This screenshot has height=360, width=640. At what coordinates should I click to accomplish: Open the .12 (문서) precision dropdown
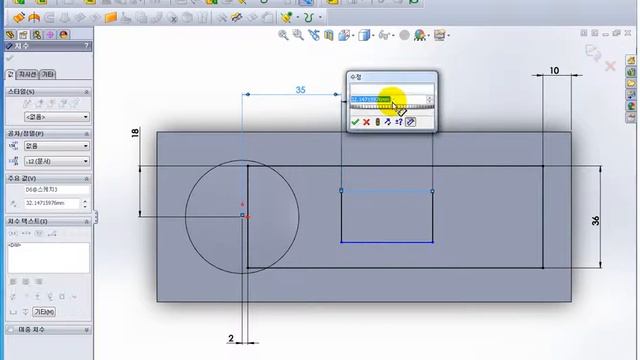click(57, 161)
